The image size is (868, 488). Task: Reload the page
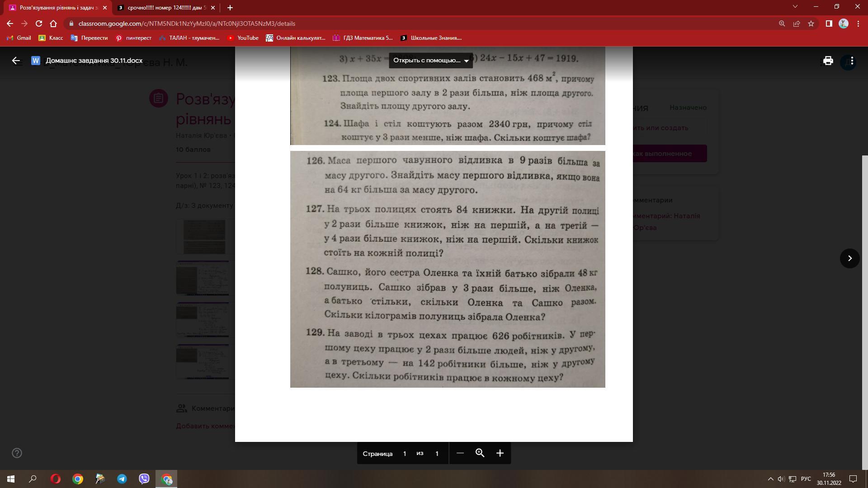pyautogui.click(x=39, y=23)
